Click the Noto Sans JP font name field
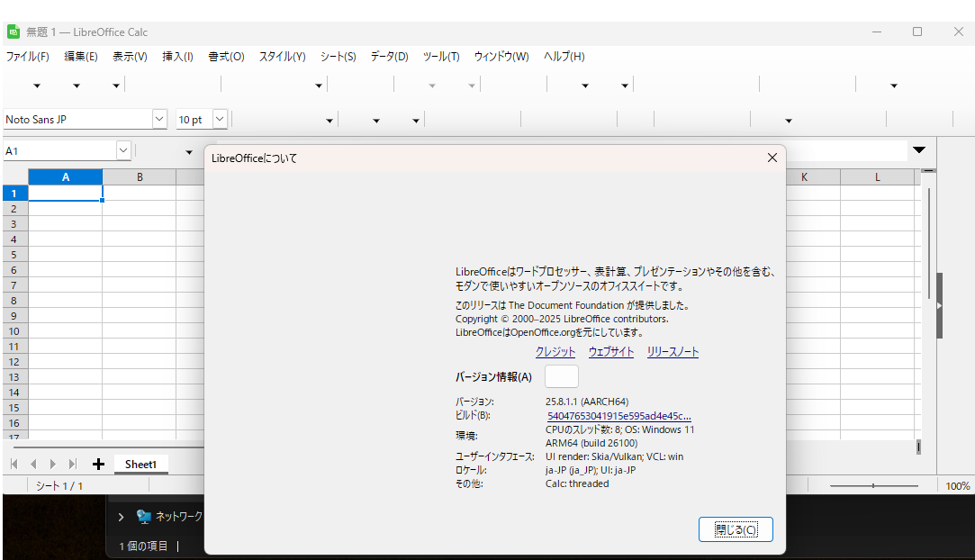The image size is (975, 560). tap(77, 120)
